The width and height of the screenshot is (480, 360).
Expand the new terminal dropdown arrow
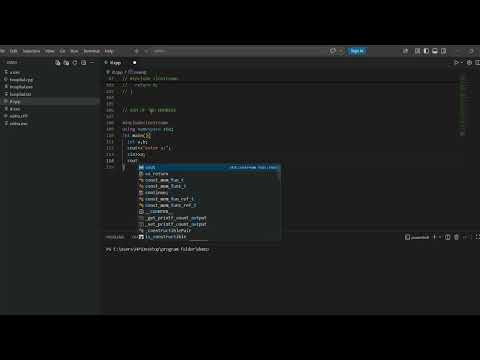440,237
